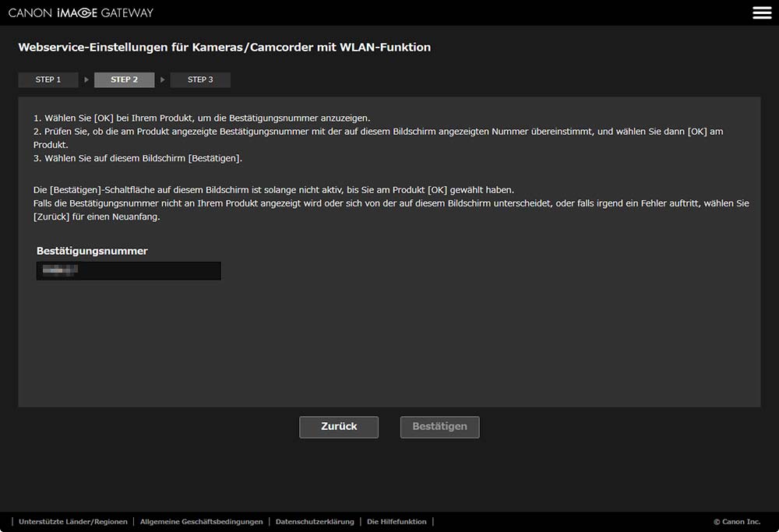Click the Webservice-Einstellungen page heading
Image resolution: width=779 pixels, height=532 pixels.
(224, 48)
